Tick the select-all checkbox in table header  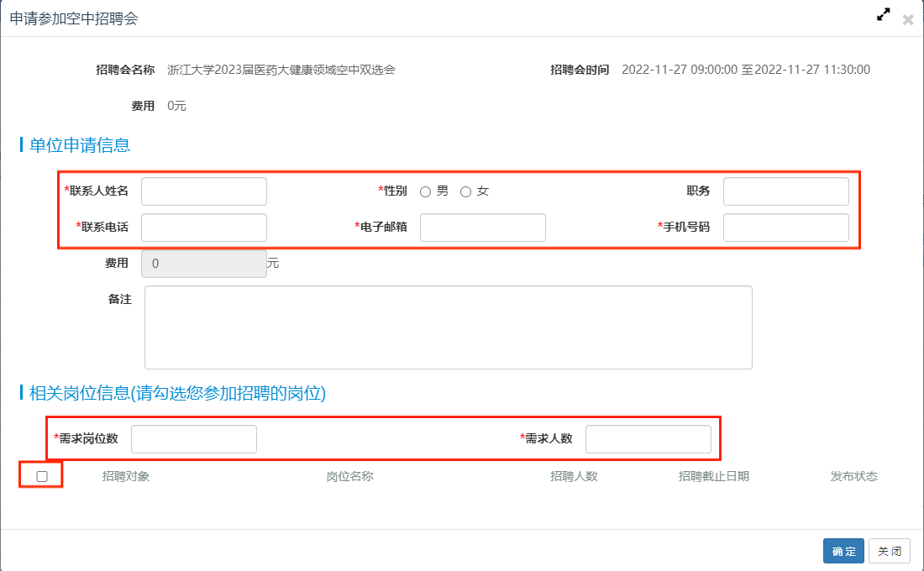coord(42,476)
